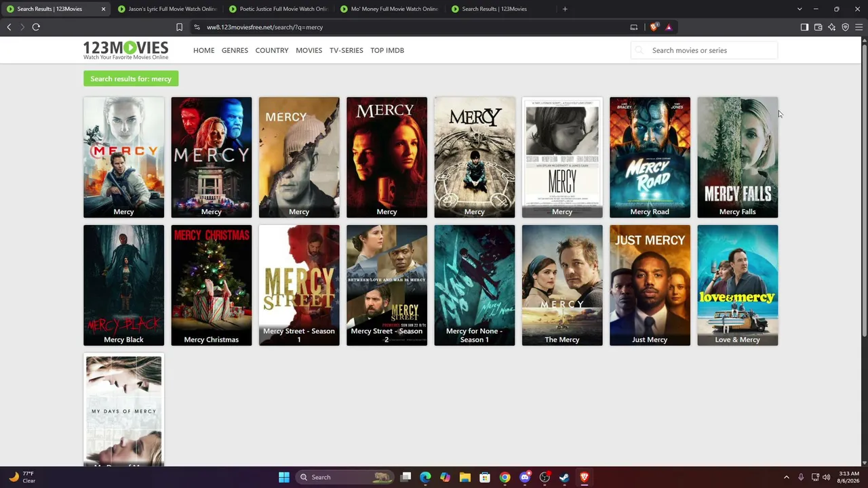Open Discord from the taskbar

(524, 477)
